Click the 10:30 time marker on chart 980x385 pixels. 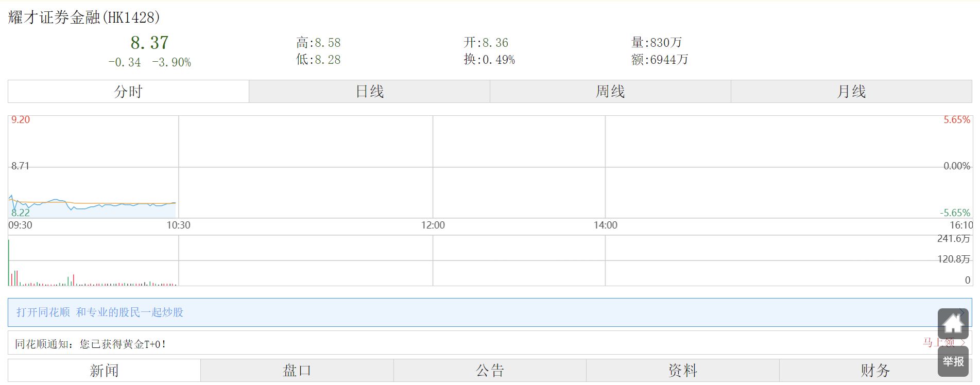178,225
